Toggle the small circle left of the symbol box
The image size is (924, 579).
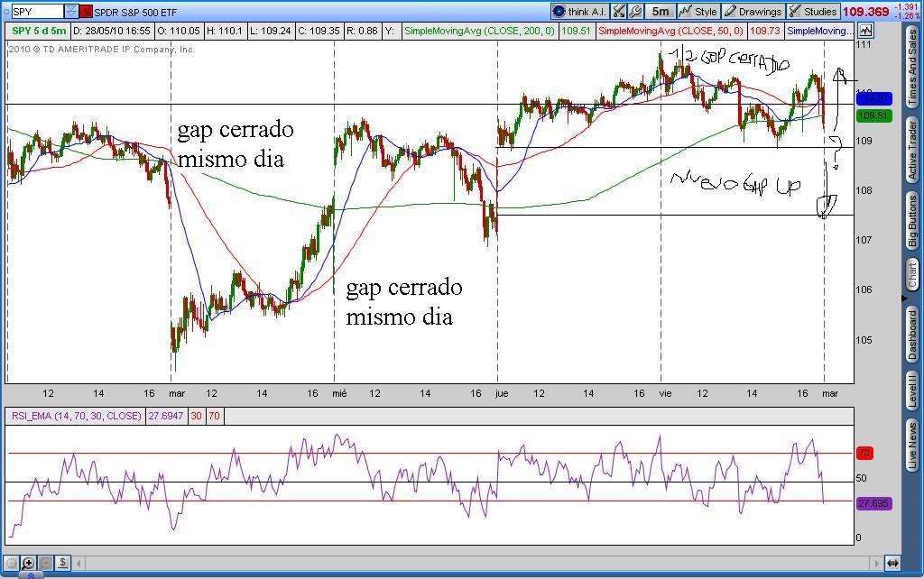(x=5, y=12)
